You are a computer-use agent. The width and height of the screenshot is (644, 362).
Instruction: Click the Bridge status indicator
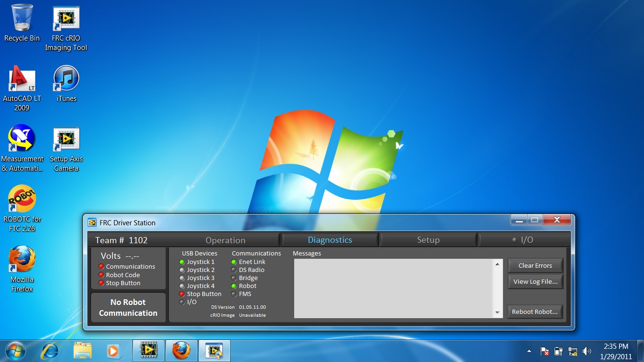coord(234,278)
